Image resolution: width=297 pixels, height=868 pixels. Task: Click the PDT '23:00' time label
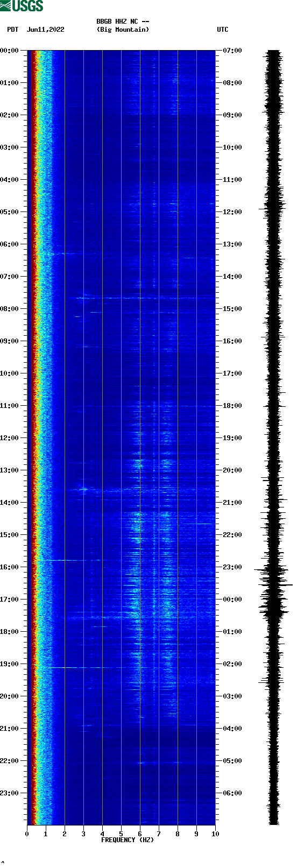(10, 793)
